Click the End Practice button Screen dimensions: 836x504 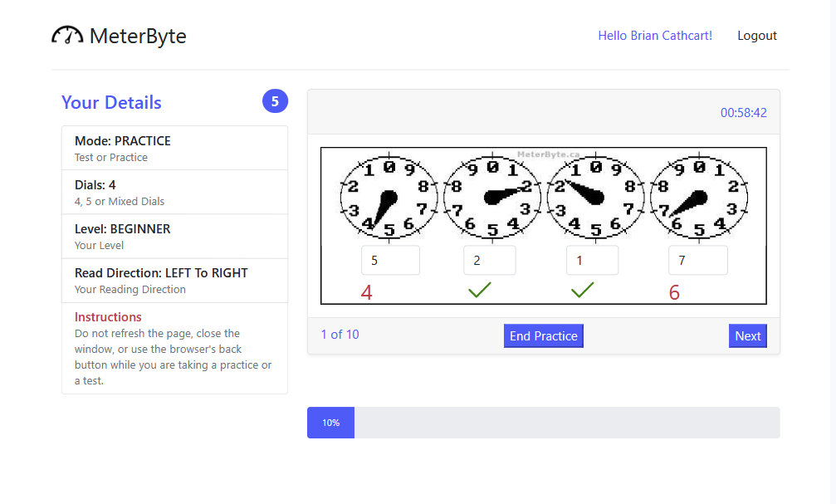point(543,336)
